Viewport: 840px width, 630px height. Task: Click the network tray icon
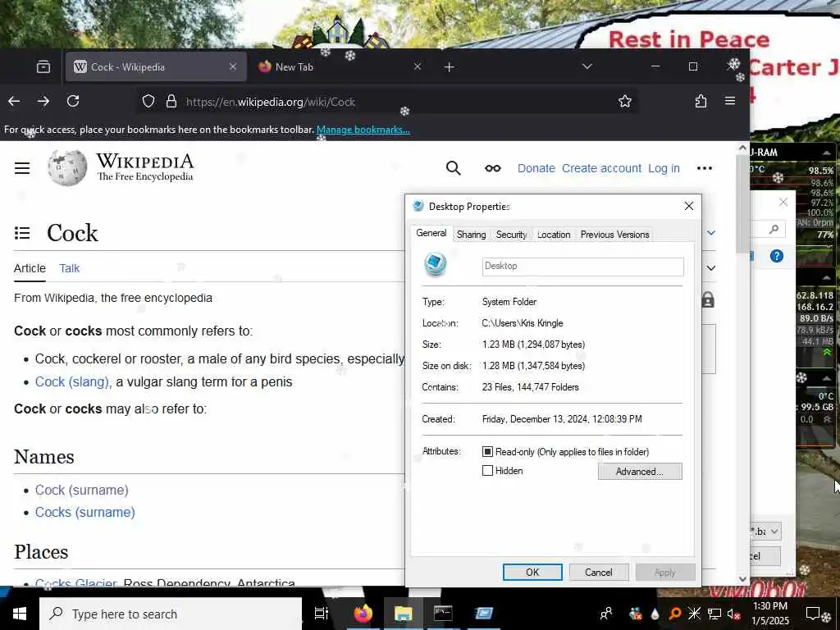[x=714, y=614]
